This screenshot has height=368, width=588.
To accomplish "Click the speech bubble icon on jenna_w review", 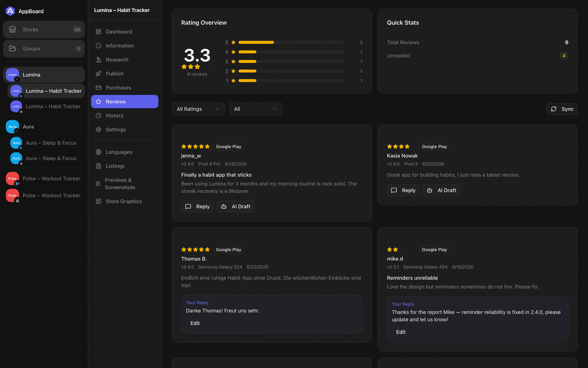I will (x=188, y=206).
